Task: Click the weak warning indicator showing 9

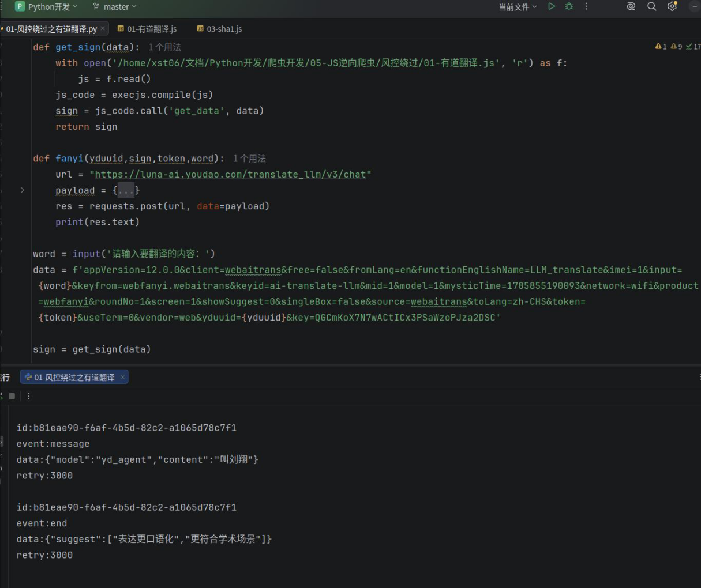Action: click(676, 47)
